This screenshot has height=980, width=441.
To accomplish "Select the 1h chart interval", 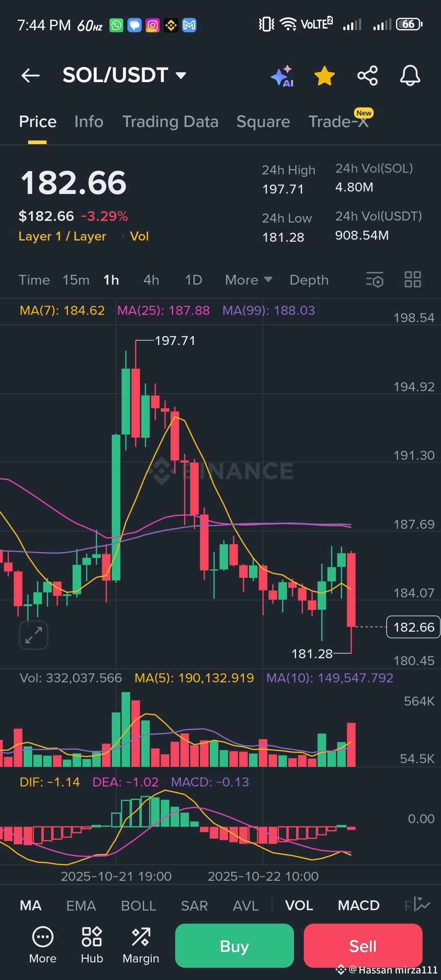I will pyautogui.click(x=111, y=280).
